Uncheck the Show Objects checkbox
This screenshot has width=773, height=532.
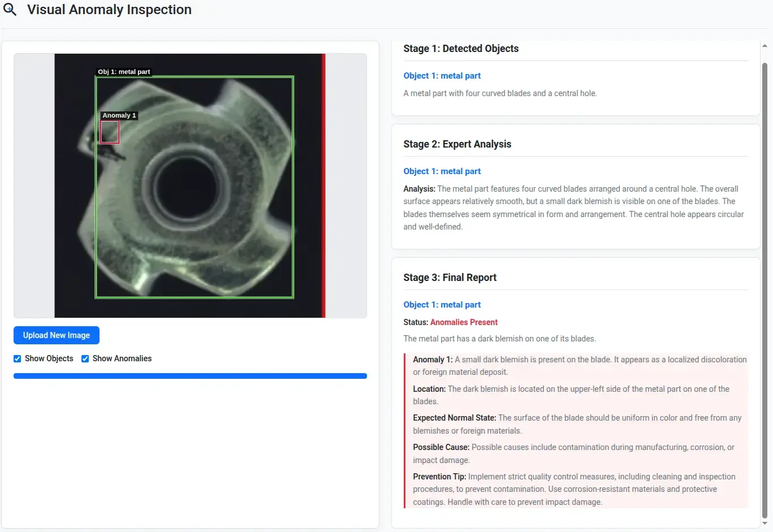[18, 358]
